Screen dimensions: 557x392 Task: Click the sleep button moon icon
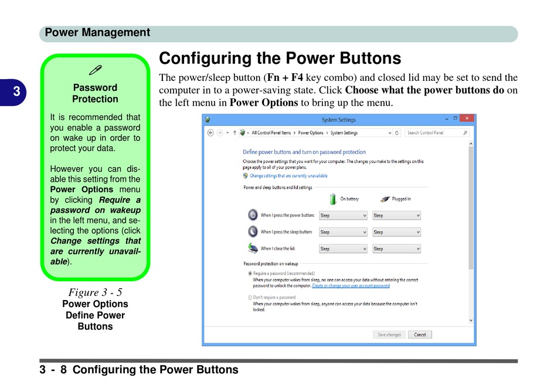pos(253,231)
